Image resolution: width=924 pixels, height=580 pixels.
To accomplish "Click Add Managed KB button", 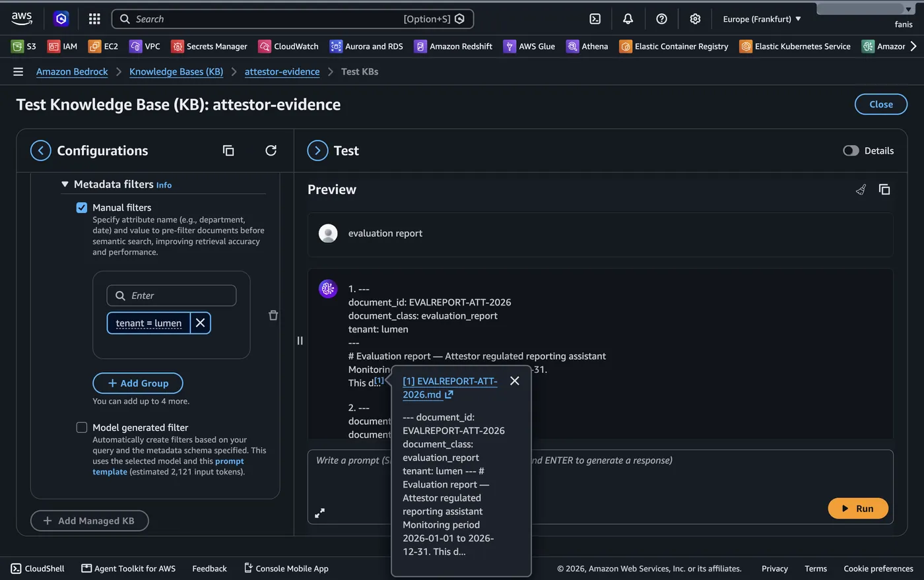I will (x=90, y=521).
